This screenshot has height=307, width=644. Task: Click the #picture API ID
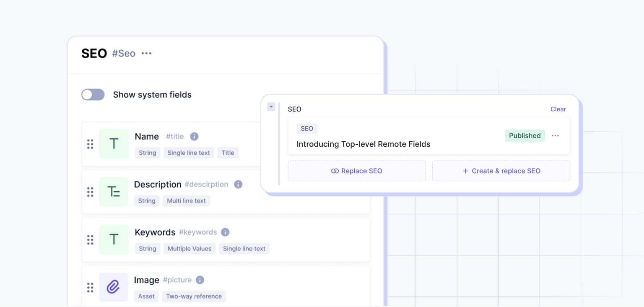click(x=177, y=280)
